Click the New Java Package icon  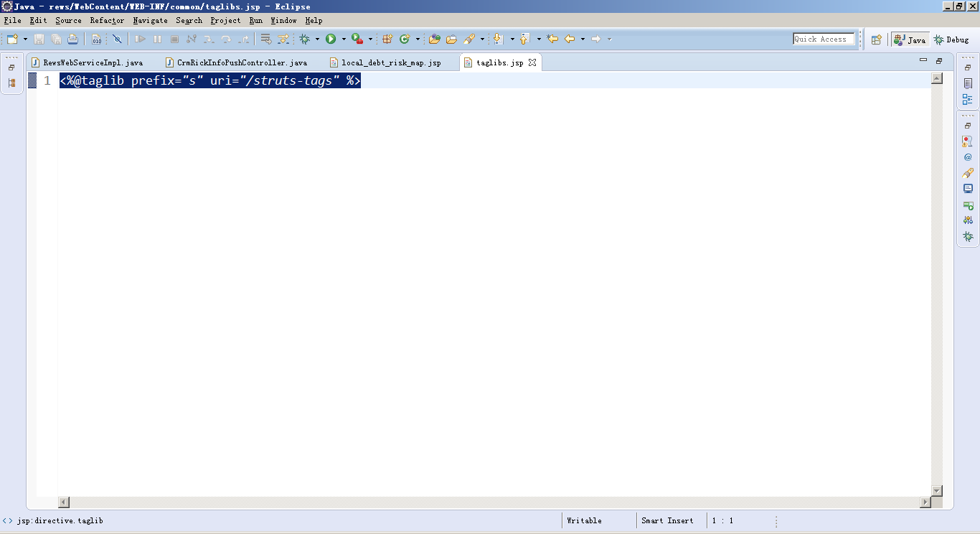coord(387,39)
